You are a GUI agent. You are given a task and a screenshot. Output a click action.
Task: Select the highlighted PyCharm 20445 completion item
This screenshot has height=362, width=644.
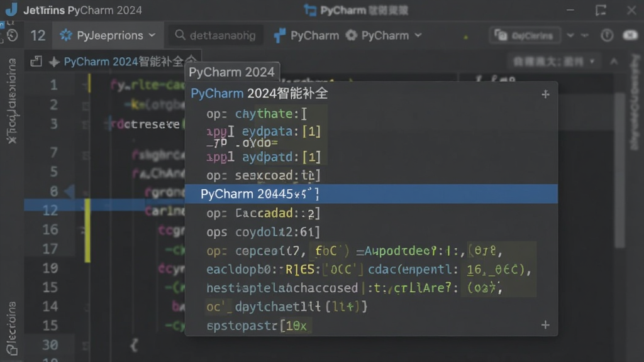(x=371, y=194)
